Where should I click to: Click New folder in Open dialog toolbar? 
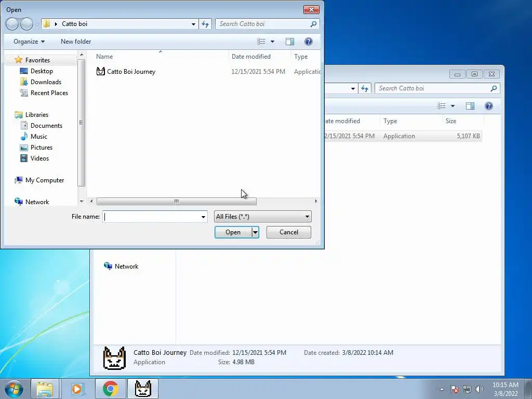tap(76, 42)
